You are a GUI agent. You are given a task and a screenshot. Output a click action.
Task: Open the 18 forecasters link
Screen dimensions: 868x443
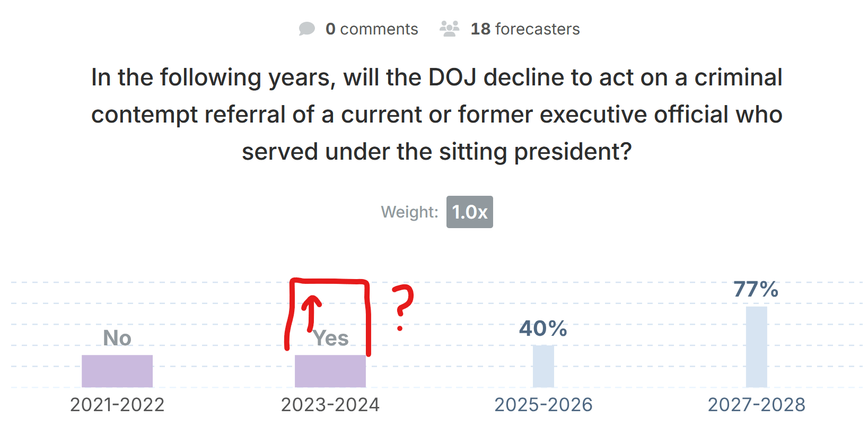525,29
